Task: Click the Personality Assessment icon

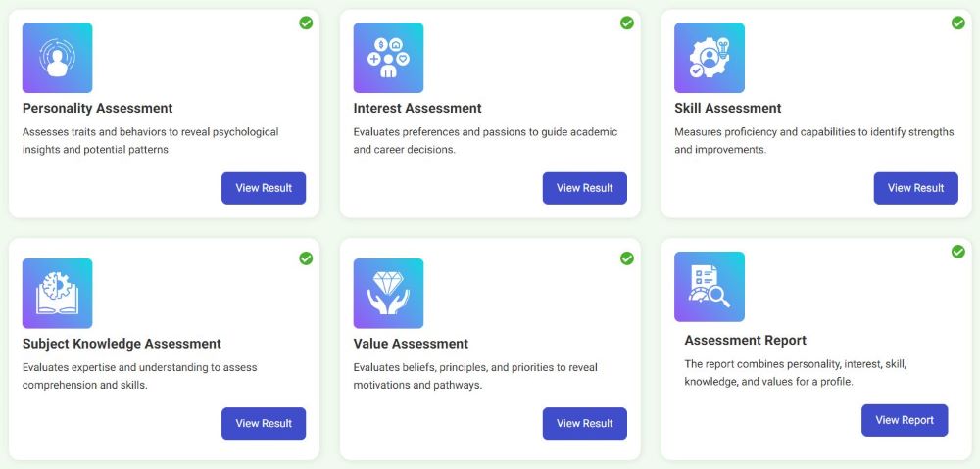Action: (x=57, y=58)
